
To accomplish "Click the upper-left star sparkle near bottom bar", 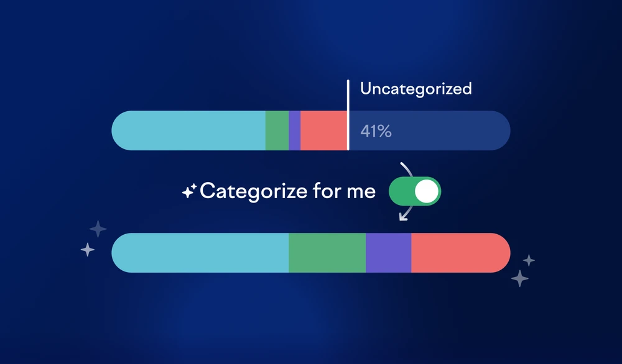I will pos(98,229).
